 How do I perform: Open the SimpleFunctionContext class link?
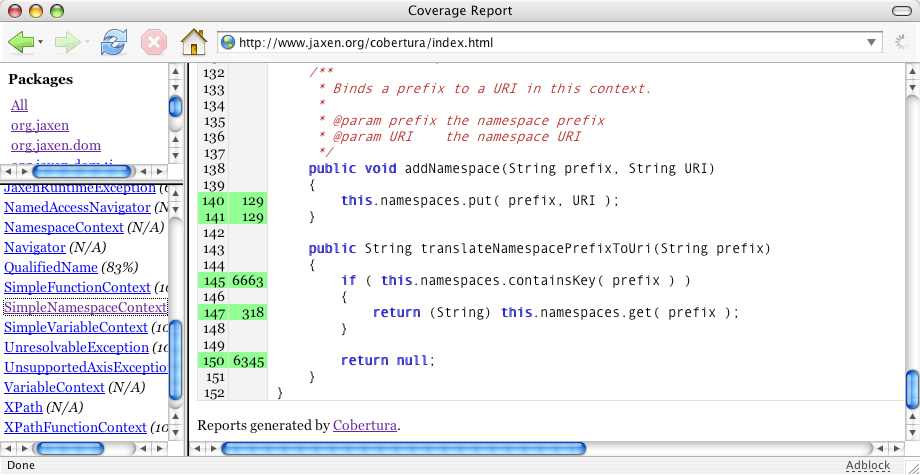tap(77, 287)
